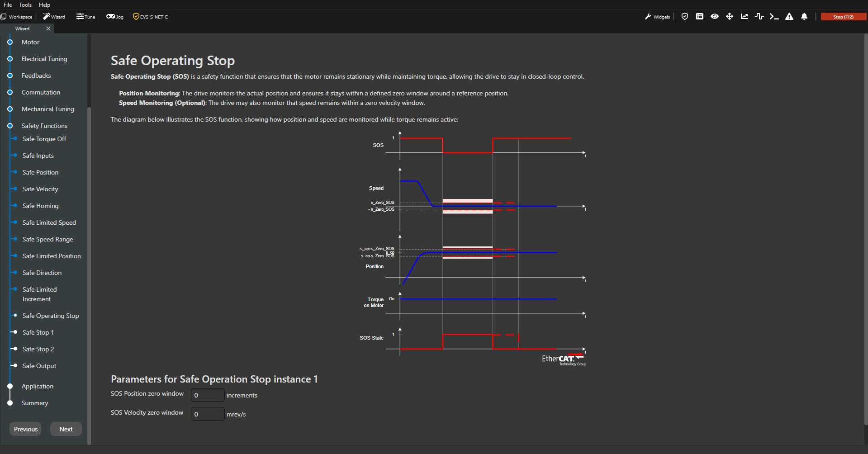The width and height of the screenshot is (868, 454).
Task: Select Safe Torque Off in the wizard list
Action: tap(44, 139)
